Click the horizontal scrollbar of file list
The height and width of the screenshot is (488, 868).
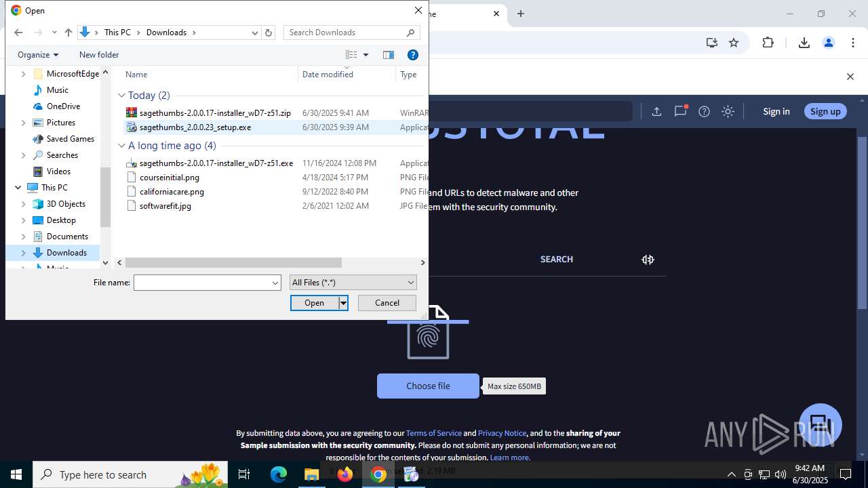pyautogui.click(x=233, y=262)
